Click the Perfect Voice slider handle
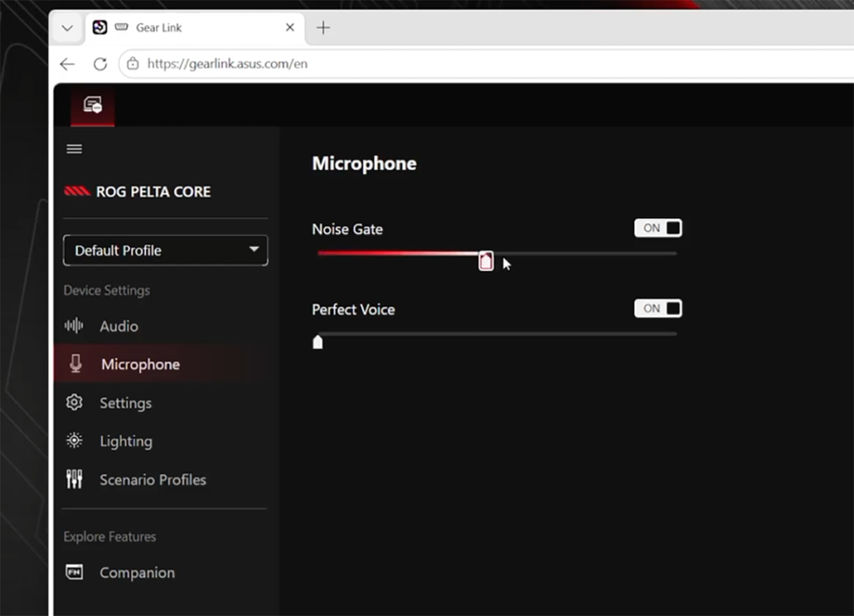 pos(318,342)
